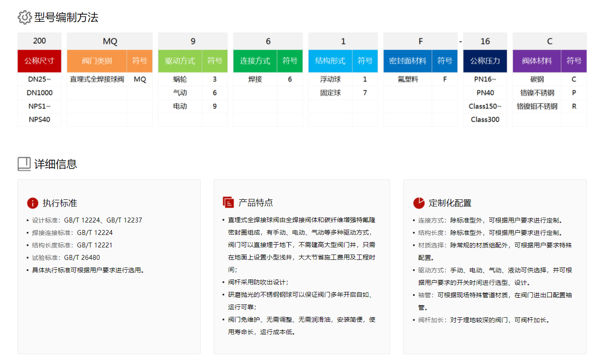Viewport: 603px width, 364px height.
Task: Select the 电动 drive type row
Action: pyautogui.click(x=180, y=106)
